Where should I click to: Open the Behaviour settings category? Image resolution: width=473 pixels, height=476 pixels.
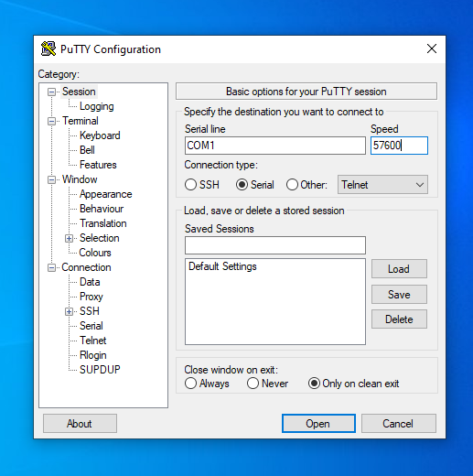102,209
